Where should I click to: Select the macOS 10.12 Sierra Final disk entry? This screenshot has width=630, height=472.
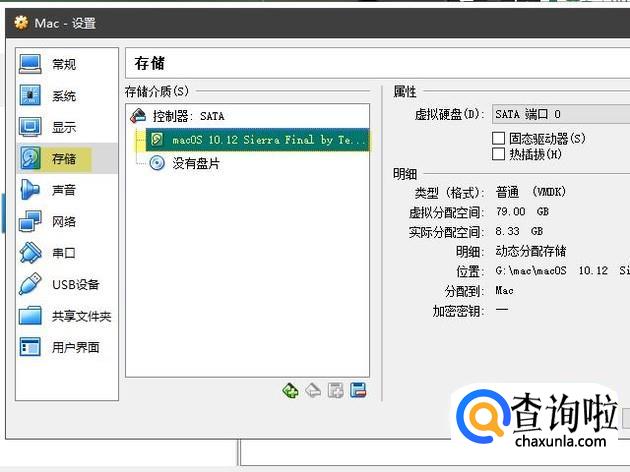257,140
